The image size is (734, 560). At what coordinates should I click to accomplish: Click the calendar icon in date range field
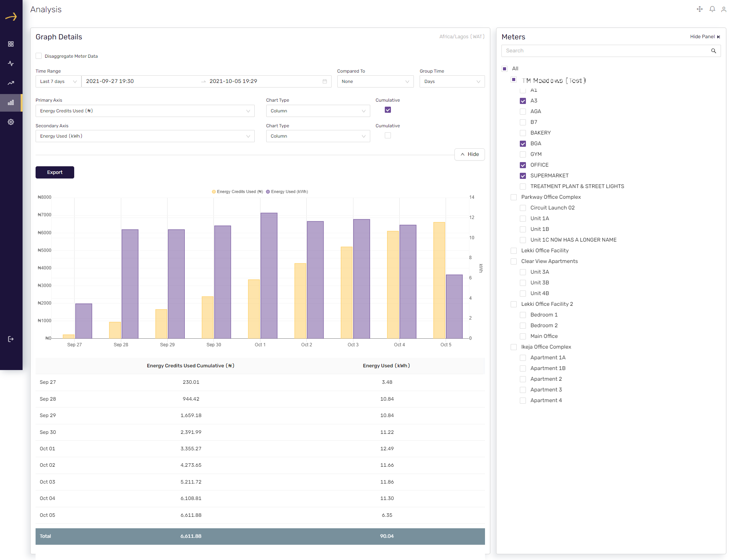point(325,81)
